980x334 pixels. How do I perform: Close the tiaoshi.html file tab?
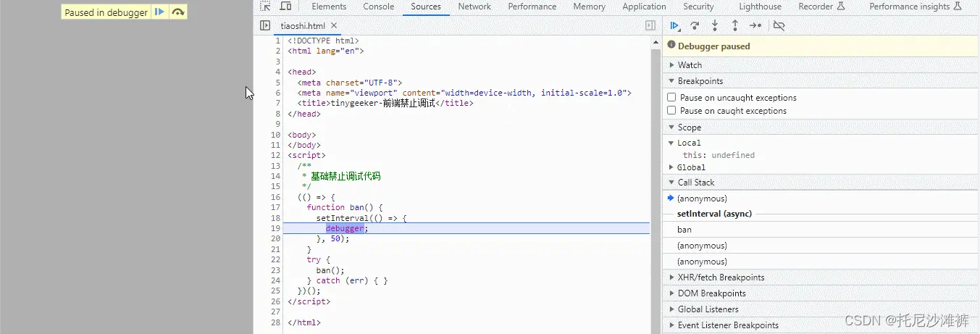coord(334,25)
